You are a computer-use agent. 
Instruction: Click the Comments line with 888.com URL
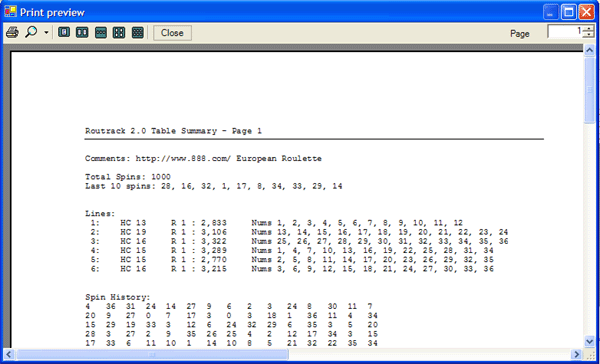pyautogui.click(x=203, y=158)
